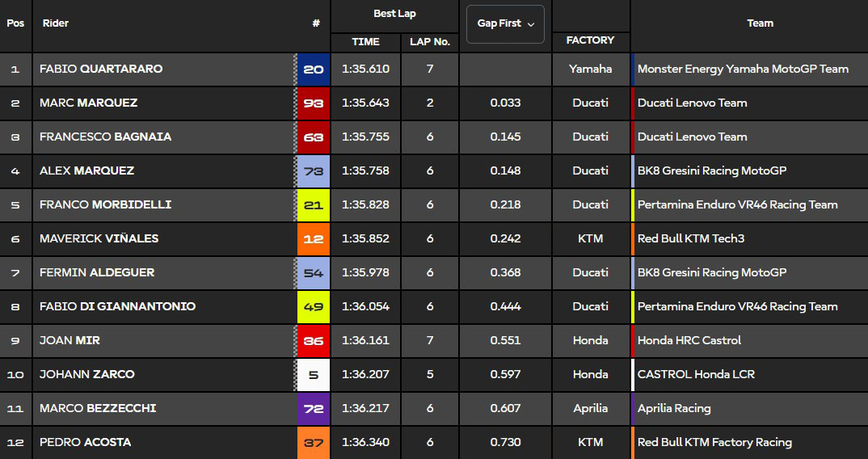Screen dimensions: 868x459
Task: Click the Rider column header
Action: tap(56, 23)
